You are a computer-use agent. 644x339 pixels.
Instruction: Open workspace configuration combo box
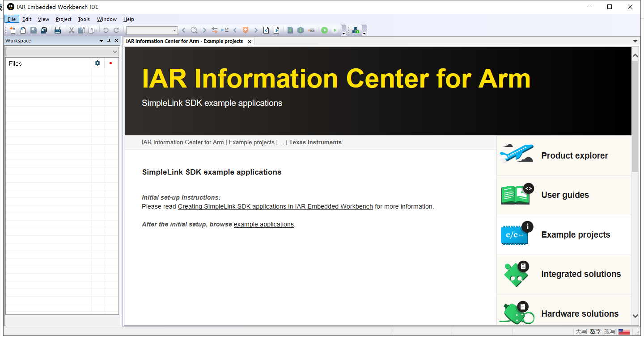tap(62, 52)
